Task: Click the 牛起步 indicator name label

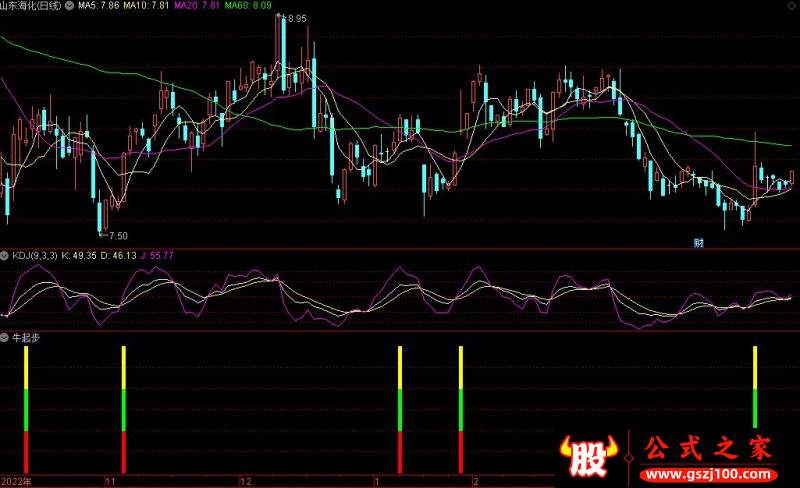Action: (x=25, y=338)
